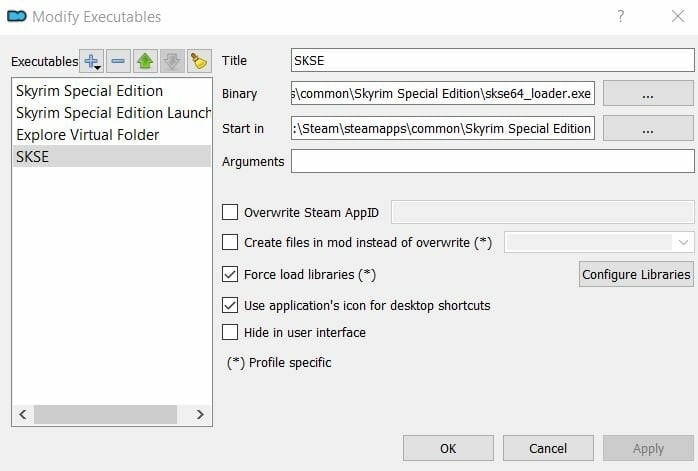Click the Arguments input field

pos(493,161)
